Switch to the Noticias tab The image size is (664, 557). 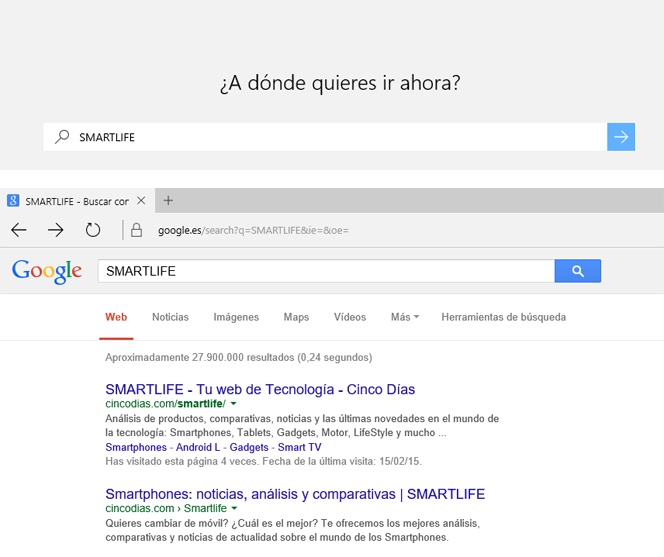[x=170, y=317]
